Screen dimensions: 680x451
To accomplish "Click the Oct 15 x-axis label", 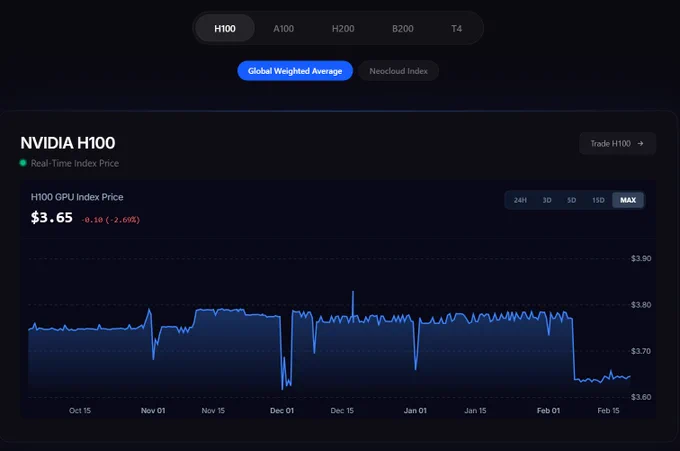I will click(80, 410).
